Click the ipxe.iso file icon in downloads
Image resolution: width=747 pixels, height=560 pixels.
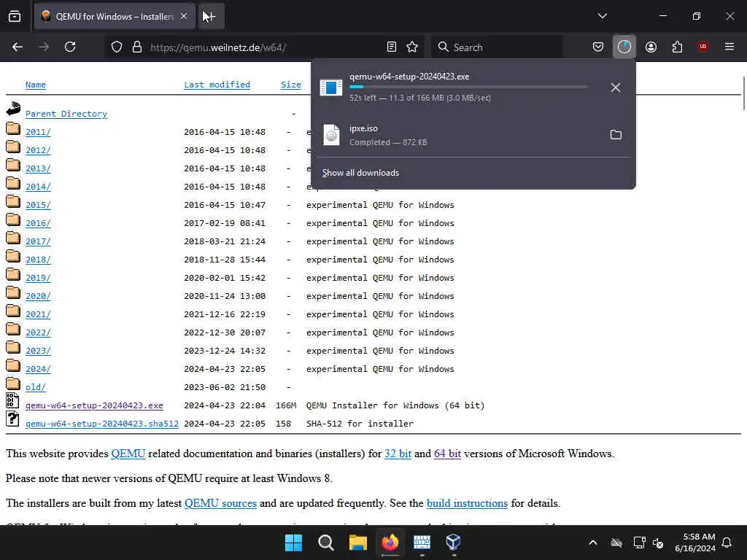click(x=332, y=135)
